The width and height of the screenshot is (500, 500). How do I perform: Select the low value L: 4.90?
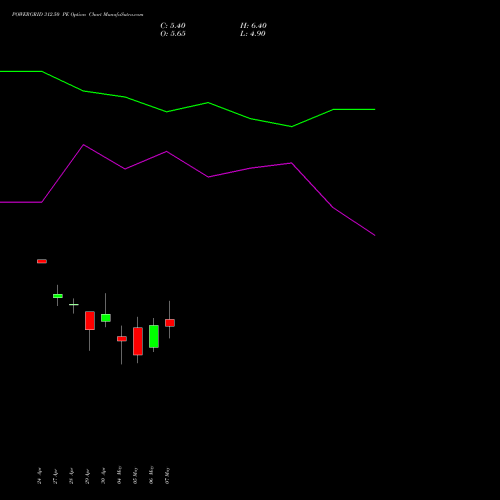point(253,34)
